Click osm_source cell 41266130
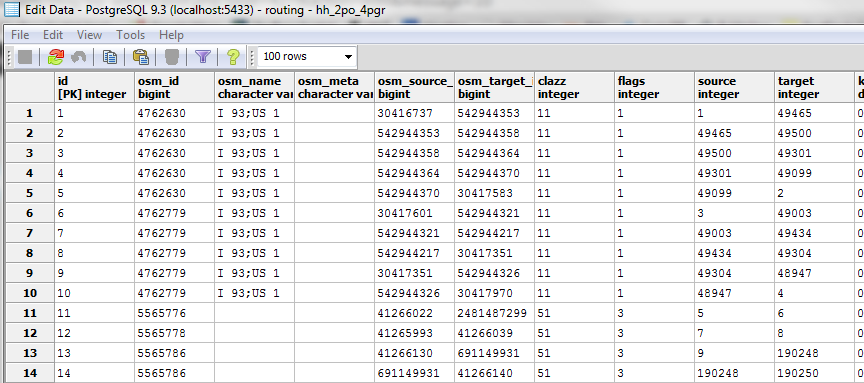The width and height of the screenshot is (864, 383). (414, 353)
